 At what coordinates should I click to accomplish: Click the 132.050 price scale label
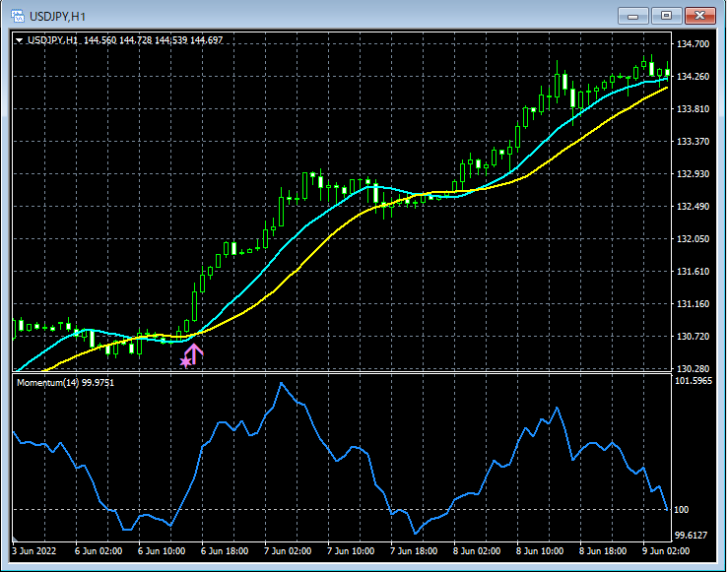(x=694, y=239)
